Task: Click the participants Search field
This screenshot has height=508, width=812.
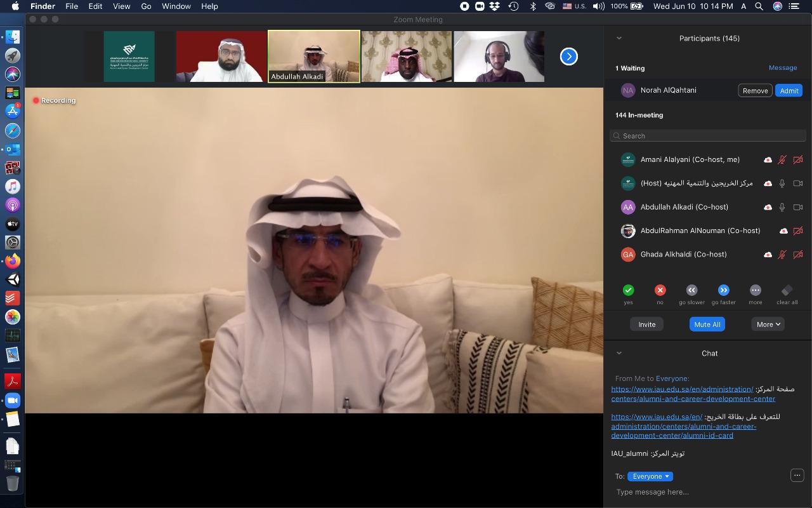Action: point(707,136)
